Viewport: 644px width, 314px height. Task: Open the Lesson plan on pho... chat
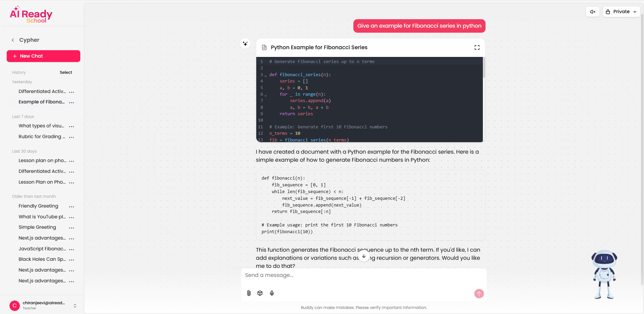coord(42,160)
